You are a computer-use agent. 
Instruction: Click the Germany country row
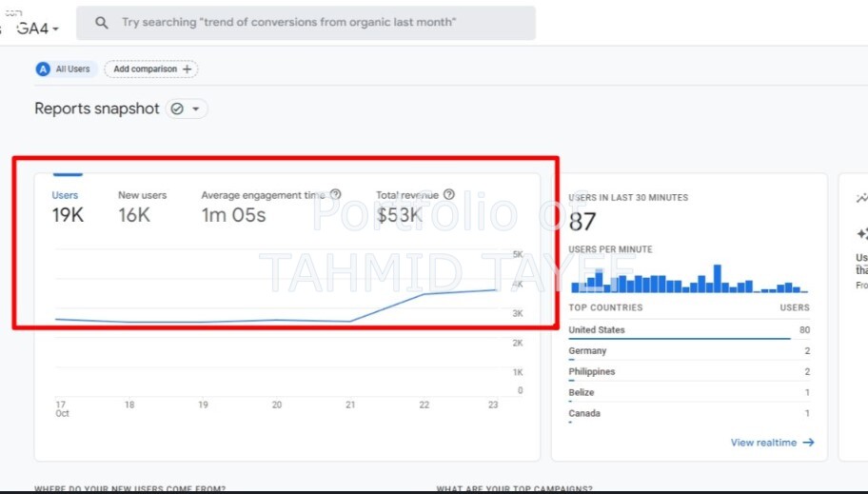click(689, 351)
